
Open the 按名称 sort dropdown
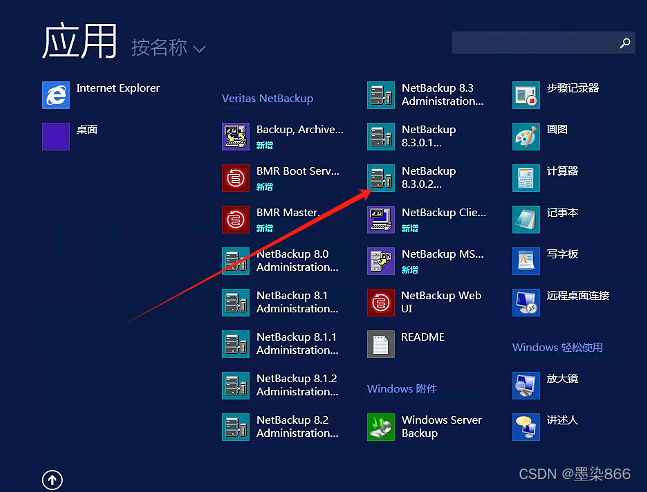(x=168, y=47)
